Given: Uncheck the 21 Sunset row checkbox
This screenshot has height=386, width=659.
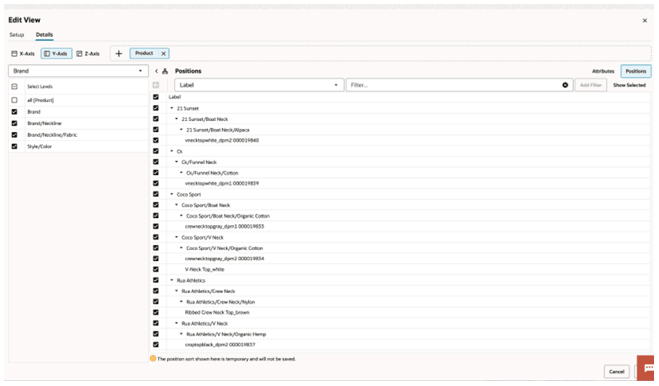Looking at the screenshot, I should [x=156, y=108].
